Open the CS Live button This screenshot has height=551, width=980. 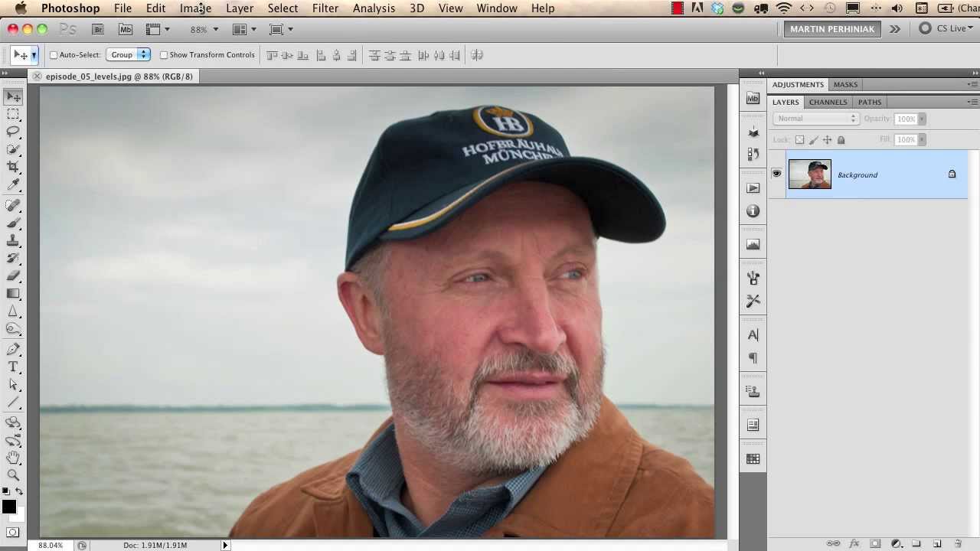(945, 29)
